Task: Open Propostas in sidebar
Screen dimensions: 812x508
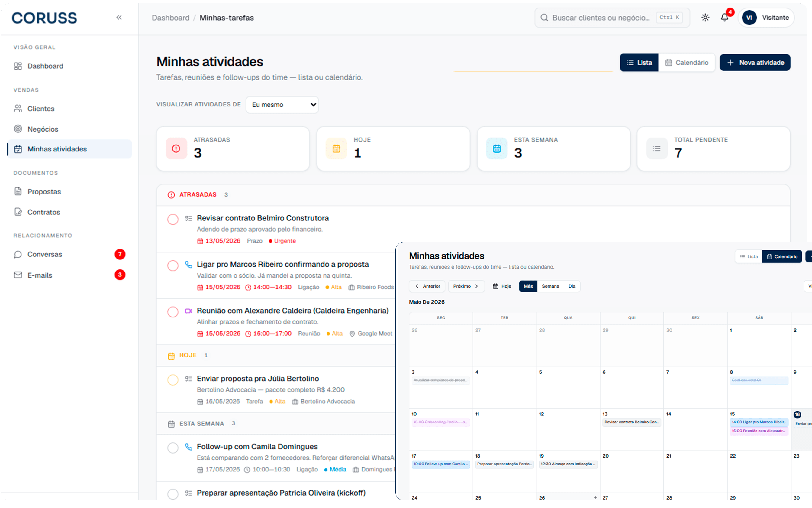Action: pos(69,191)
